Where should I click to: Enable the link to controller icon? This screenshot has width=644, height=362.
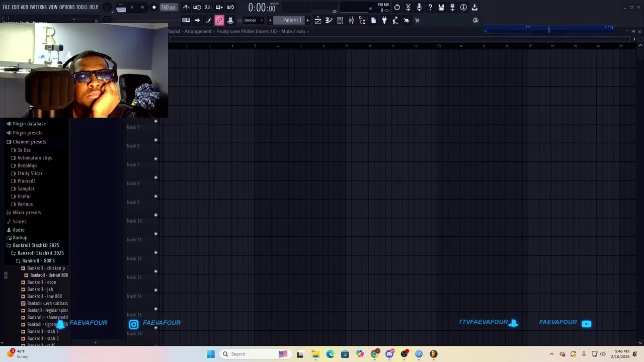point(219,20)
